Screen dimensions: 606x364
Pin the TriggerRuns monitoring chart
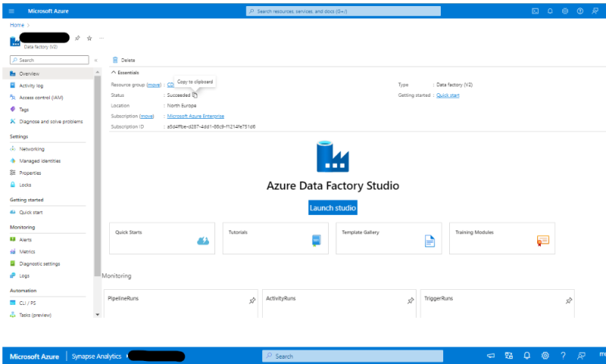tap(569, 300)
